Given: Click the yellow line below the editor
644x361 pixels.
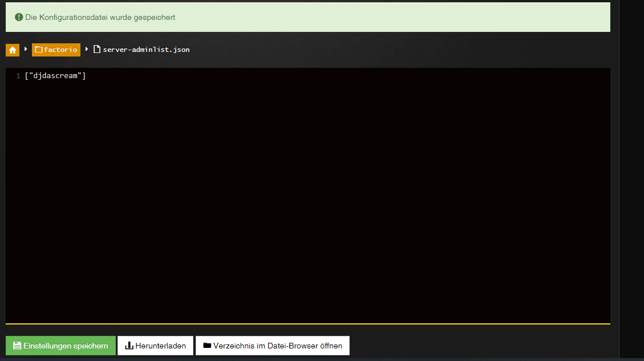Looking at the screenshot, I should point(307,324).
